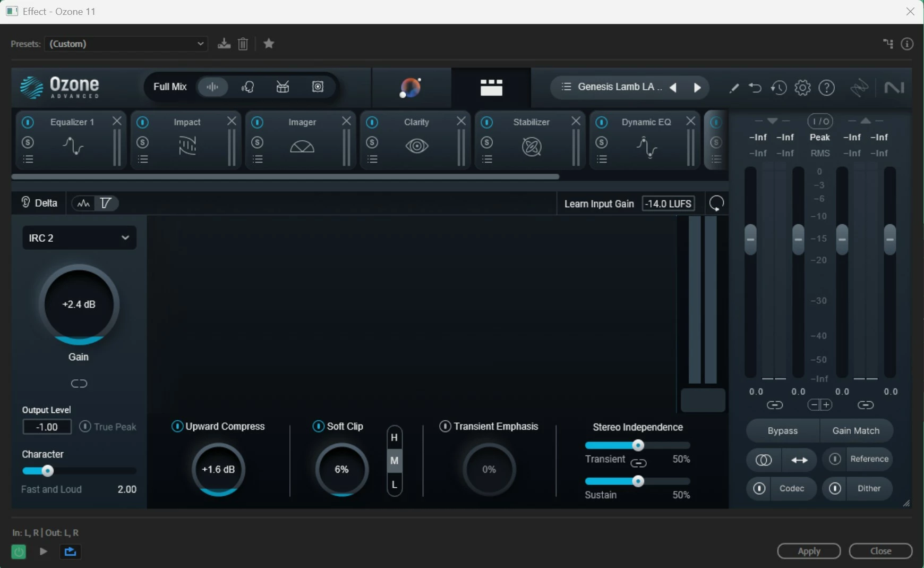Image resolution: width=924 pixels, height=568 pixels.
Task: Open Dynamic EQ module preset list icon
Action: click(602, 159)
